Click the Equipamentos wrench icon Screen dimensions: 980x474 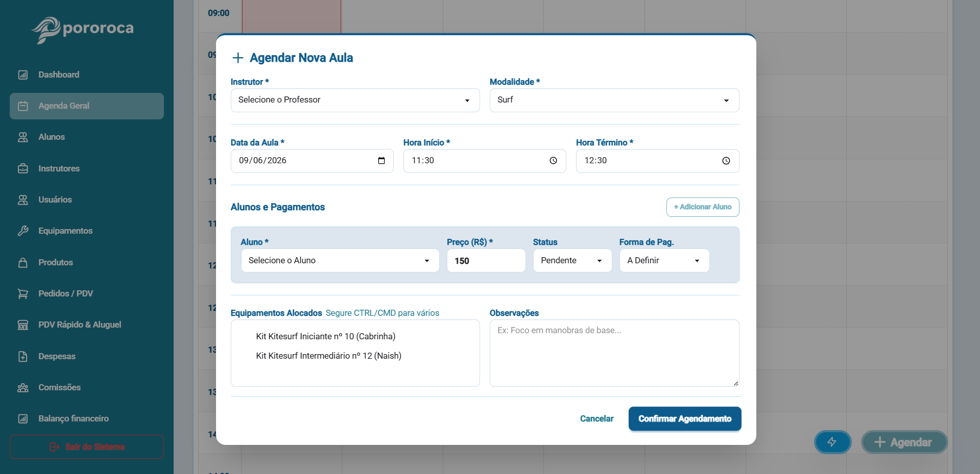pos(23,231)
